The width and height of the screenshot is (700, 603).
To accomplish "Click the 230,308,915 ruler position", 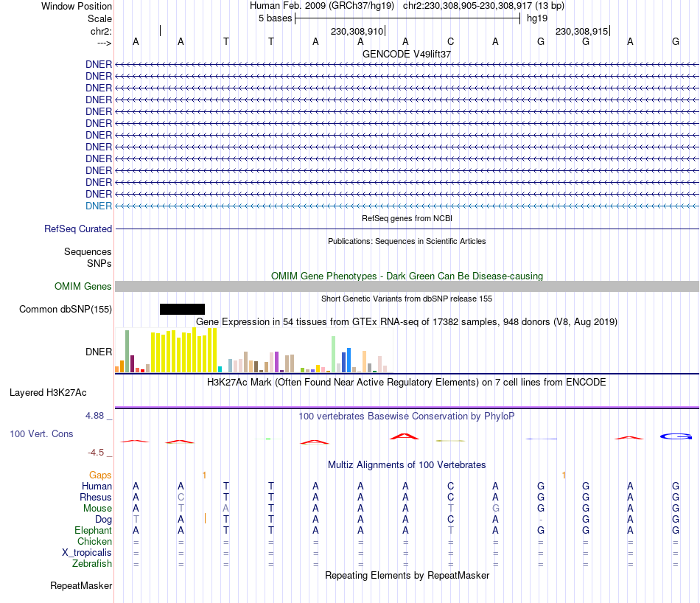I will pos(581,31).
